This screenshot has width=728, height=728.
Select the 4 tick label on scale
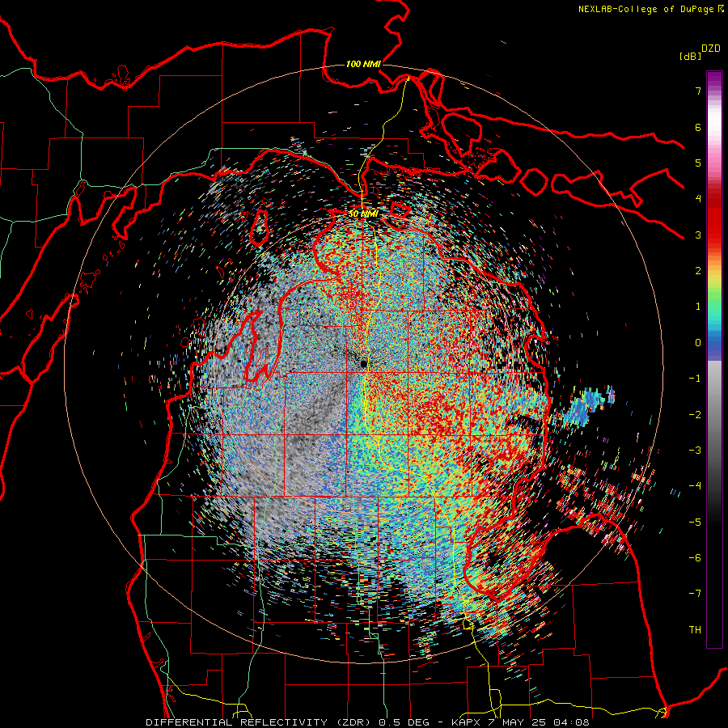pos(698,199)
